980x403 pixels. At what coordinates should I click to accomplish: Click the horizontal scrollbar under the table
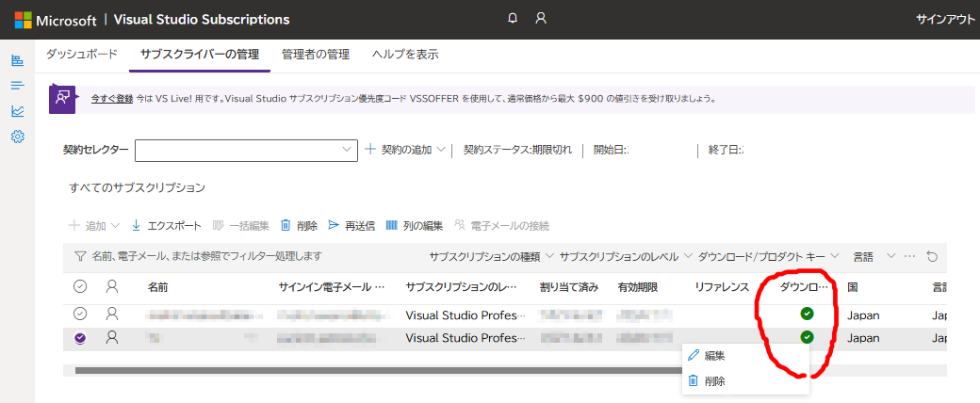[378, 370]
